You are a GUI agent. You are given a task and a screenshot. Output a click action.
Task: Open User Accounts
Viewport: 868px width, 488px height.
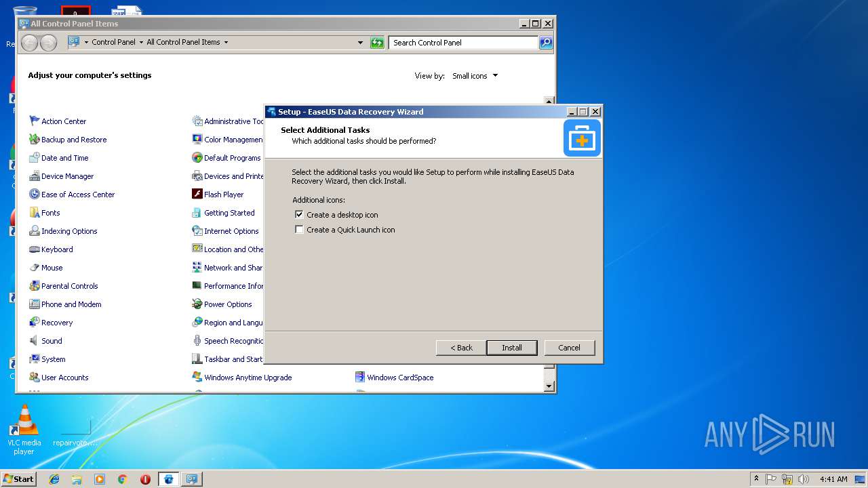tap(59, 378)
